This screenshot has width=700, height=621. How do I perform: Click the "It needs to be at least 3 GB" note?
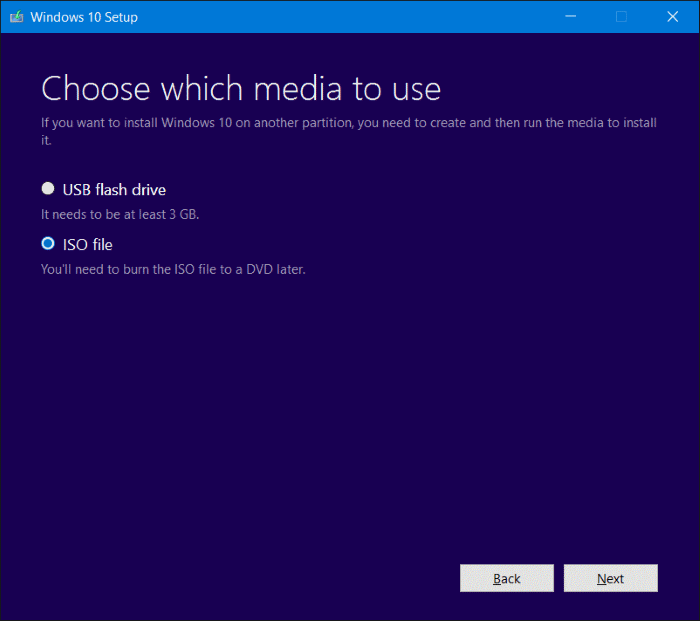coord(126,214)
